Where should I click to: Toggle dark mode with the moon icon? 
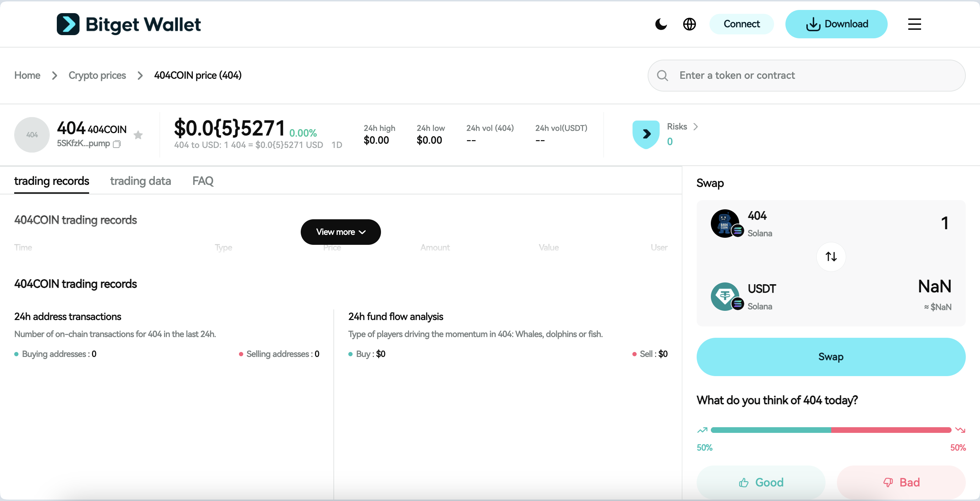pyautogui.click(x=661, y=24)
